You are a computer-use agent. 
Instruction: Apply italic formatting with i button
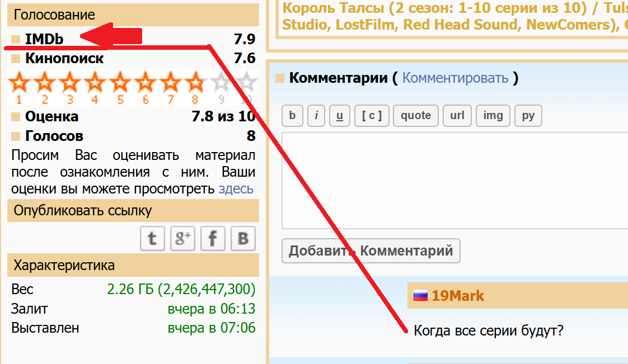[316, 116]
